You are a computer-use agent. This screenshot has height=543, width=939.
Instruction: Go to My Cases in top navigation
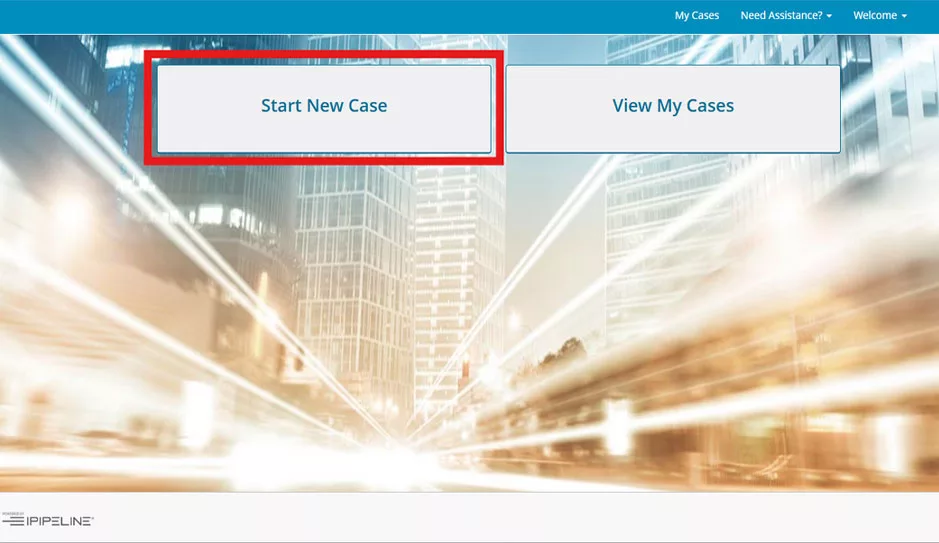[x=696, y=16]
